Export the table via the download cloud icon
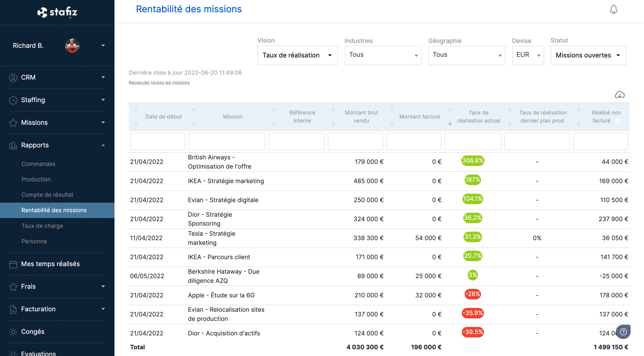The image size is (644, 356). (x=620, y=95)
